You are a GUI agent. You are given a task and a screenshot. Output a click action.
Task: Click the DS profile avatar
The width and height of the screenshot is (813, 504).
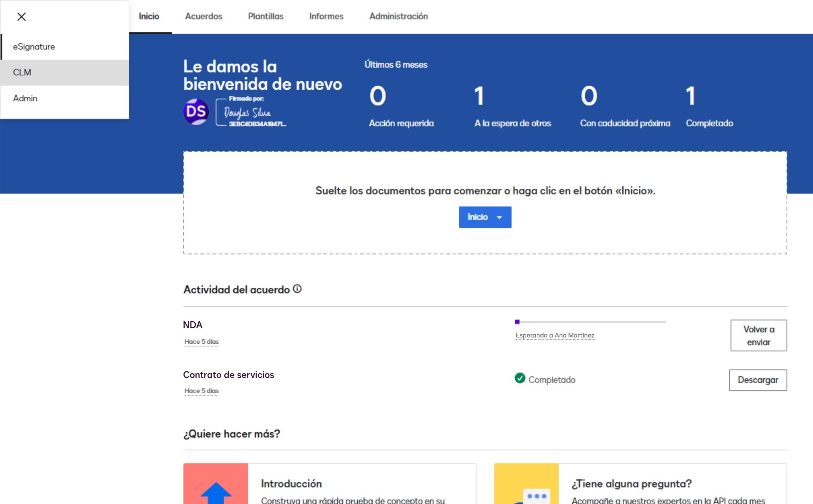click(x=196, y=112)
